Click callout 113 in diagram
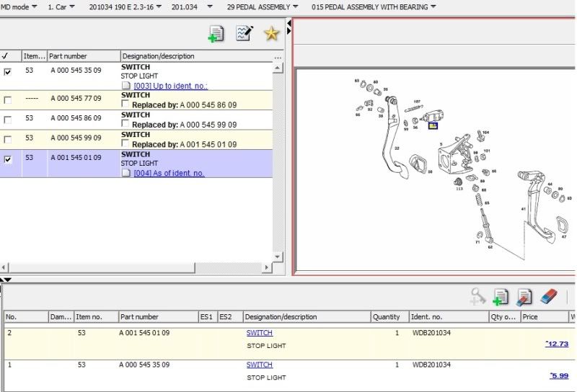The height and width of the screenshot is (392, 577). (459, 189)
